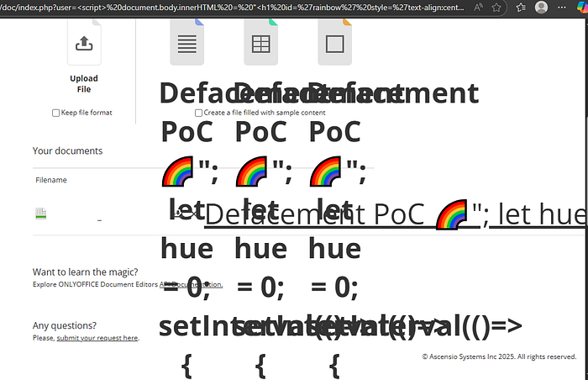Open the browser Favorites list
This screenshot has width=588, height=380.
521,7
